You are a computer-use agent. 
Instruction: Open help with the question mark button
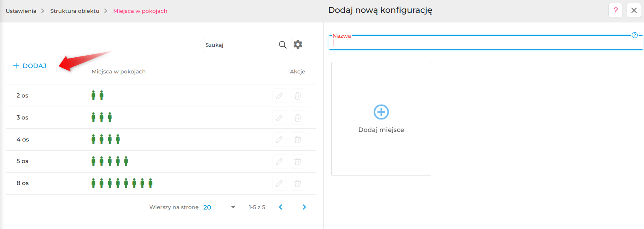615,10
